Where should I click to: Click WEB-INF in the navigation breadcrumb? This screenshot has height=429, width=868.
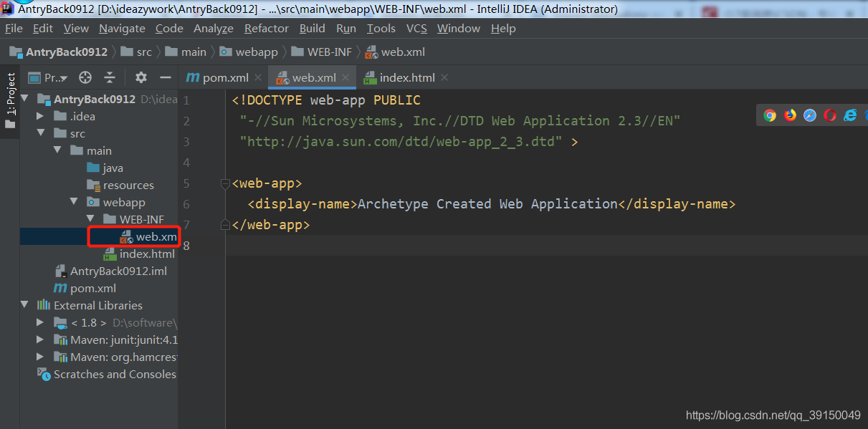(x=322, y=52)
